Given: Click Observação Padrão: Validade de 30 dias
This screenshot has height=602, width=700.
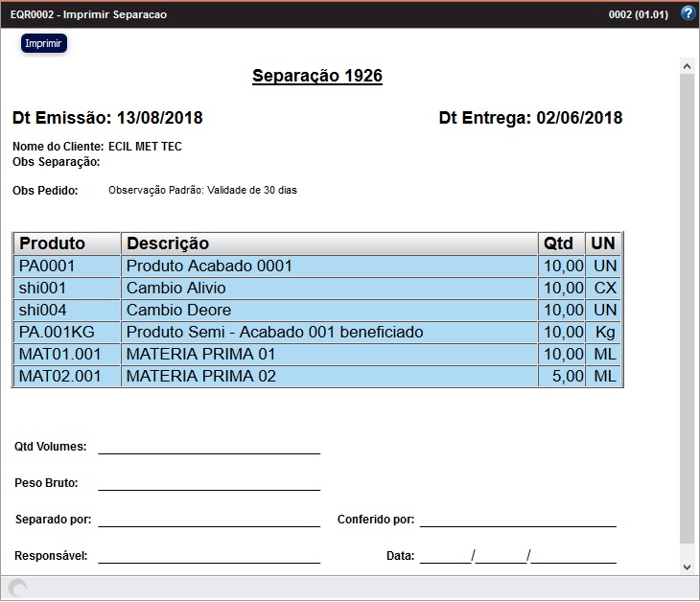Looking at the screenshot, I should [x=202, y=190].
